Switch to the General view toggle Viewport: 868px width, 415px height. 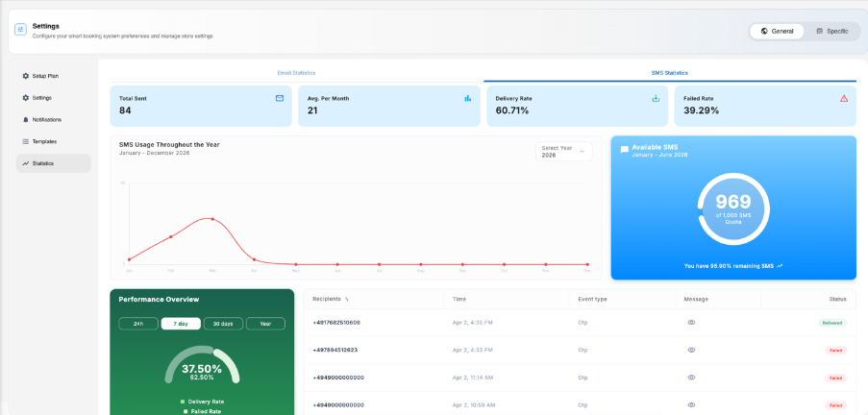click(777, 32)
